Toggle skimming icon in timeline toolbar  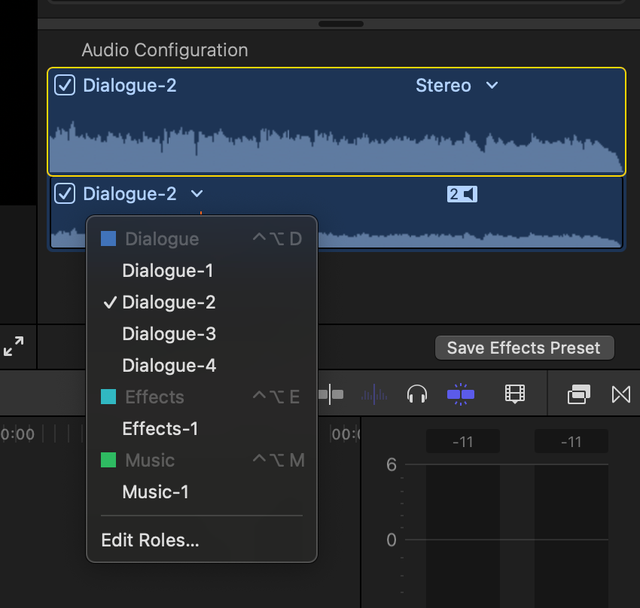point(331,395)
